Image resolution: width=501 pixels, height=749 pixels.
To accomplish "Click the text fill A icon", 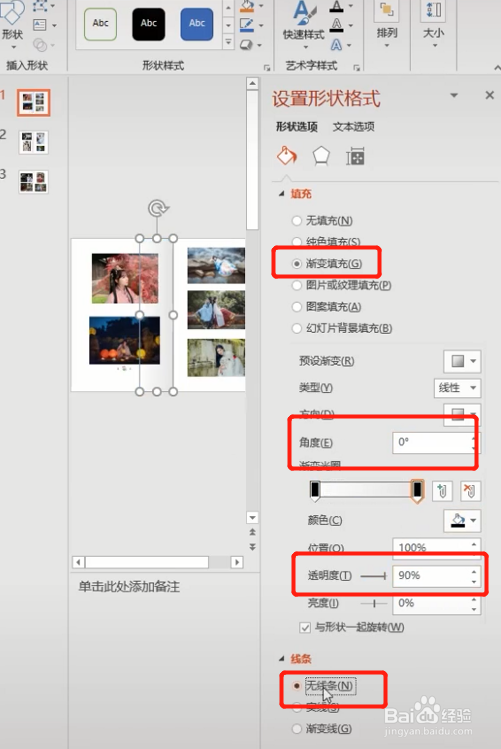I will click(337, 7).
